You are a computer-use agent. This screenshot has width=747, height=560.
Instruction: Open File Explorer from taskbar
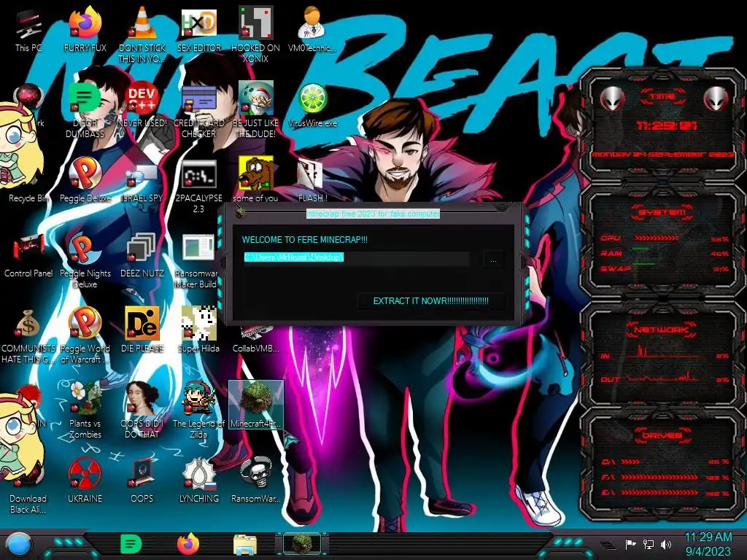coord(245,545)
